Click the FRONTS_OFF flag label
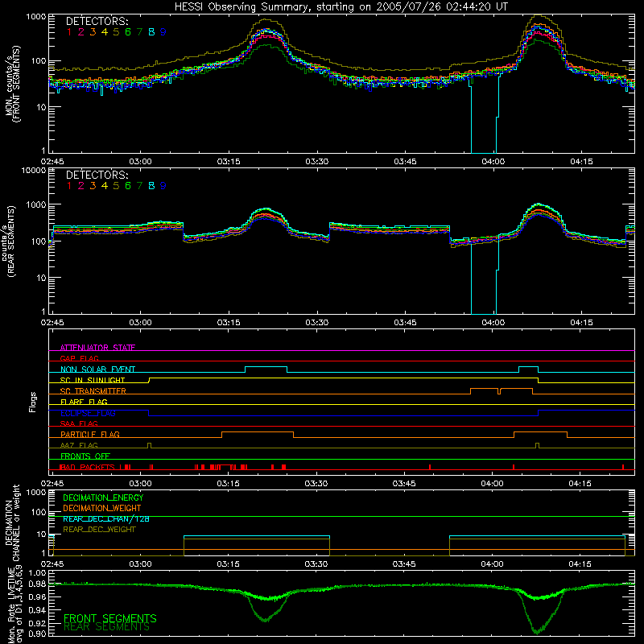 [x=85, y=456]
